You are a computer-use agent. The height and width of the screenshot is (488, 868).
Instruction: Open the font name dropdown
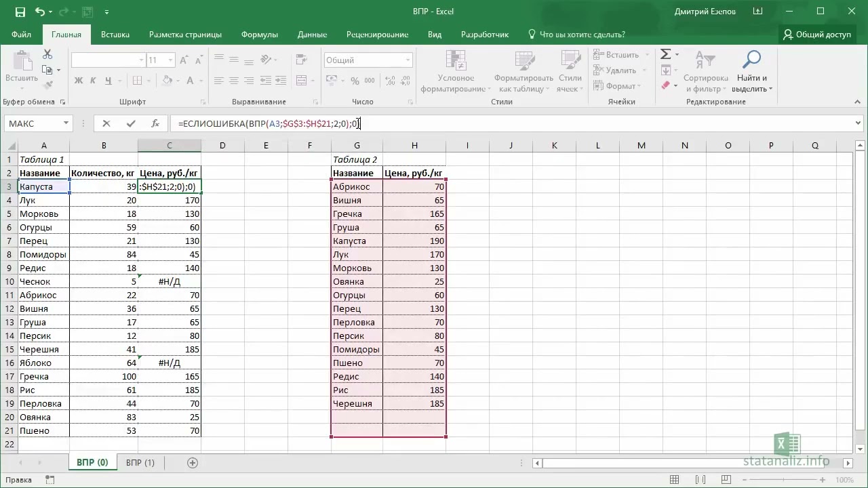[141, 60]
